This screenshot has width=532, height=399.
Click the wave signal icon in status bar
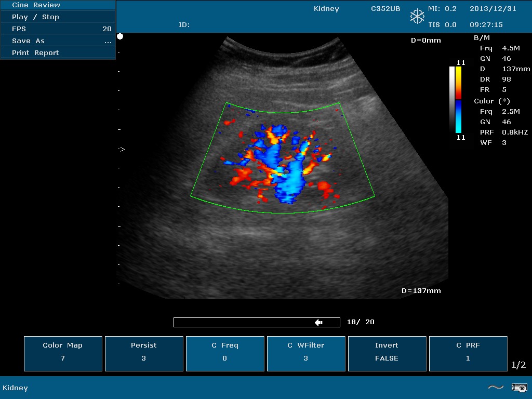(496, 387)
